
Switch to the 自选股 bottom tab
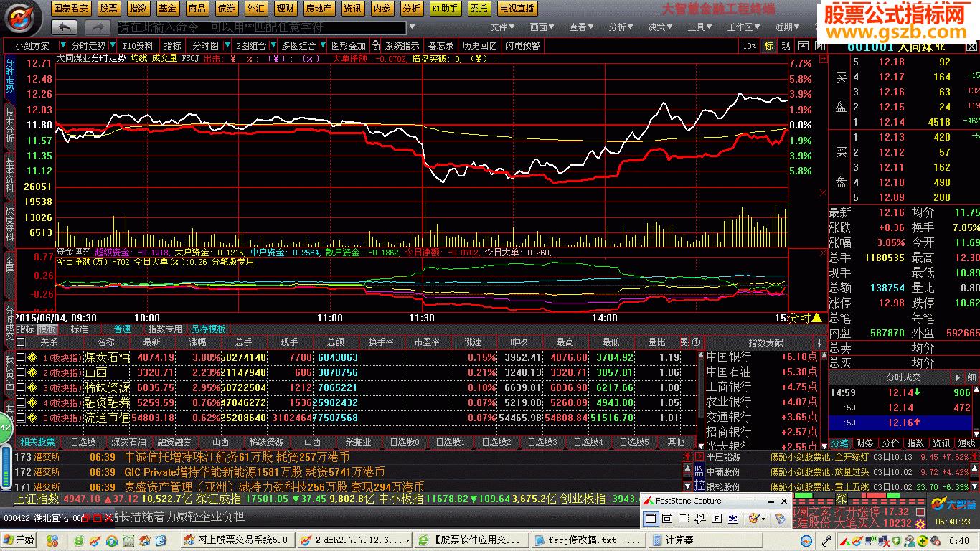(x=83, y=442)
